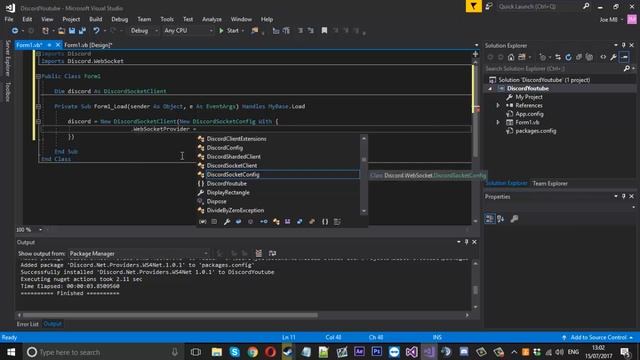Open the File menu
The width and height of the screenshot is (640, 360).
pos(9,19)
